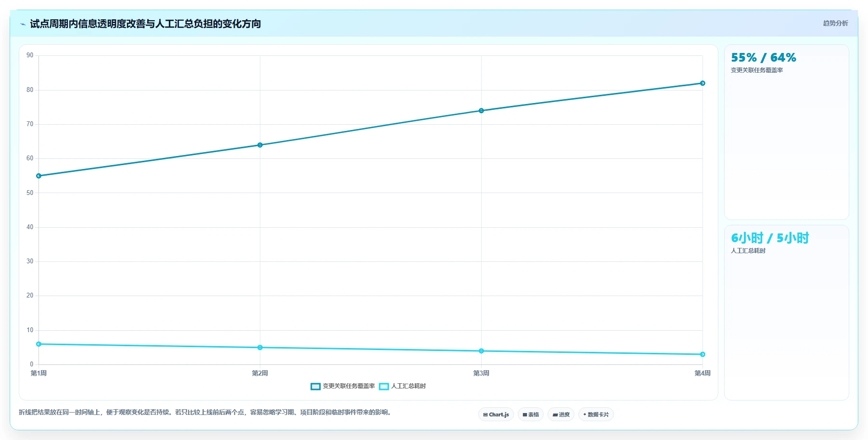
Task: Click coverage data point at 第2周
Action: tap(260, 145)
